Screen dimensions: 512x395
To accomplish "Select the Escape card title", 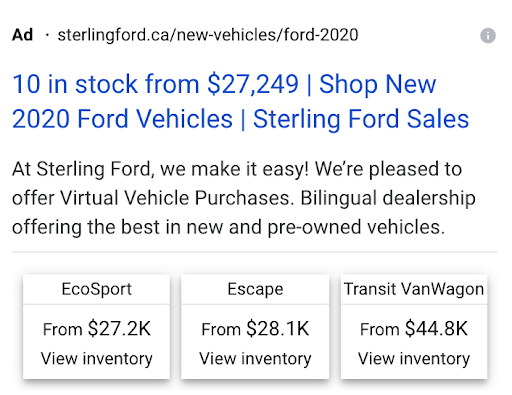I will (x=255, y=289).
